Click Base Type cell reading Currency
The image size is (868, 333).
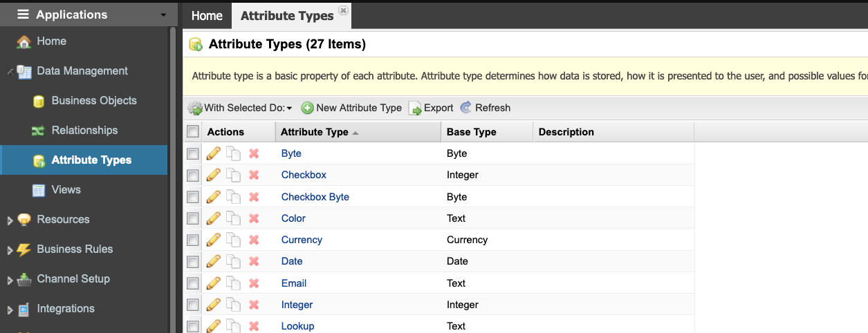tap(468, 240)
